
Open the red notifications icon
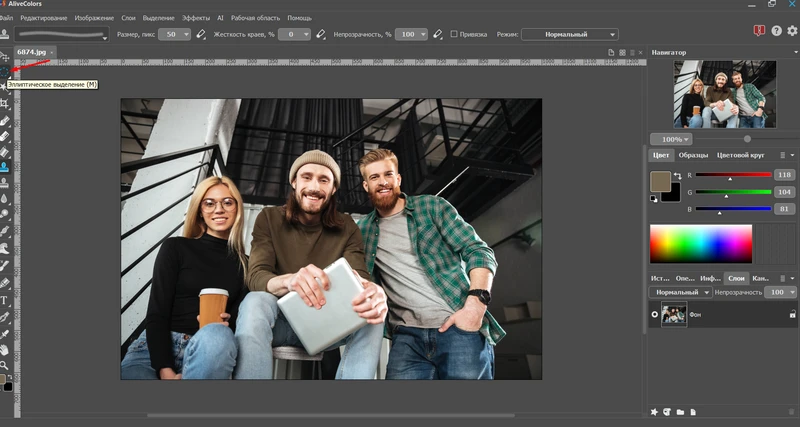pos(759,31)
